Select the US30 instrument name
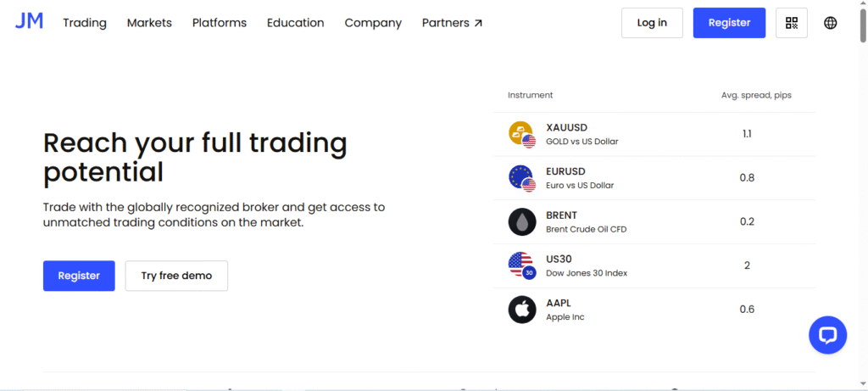Screen dimensions: 868x391 559,259
